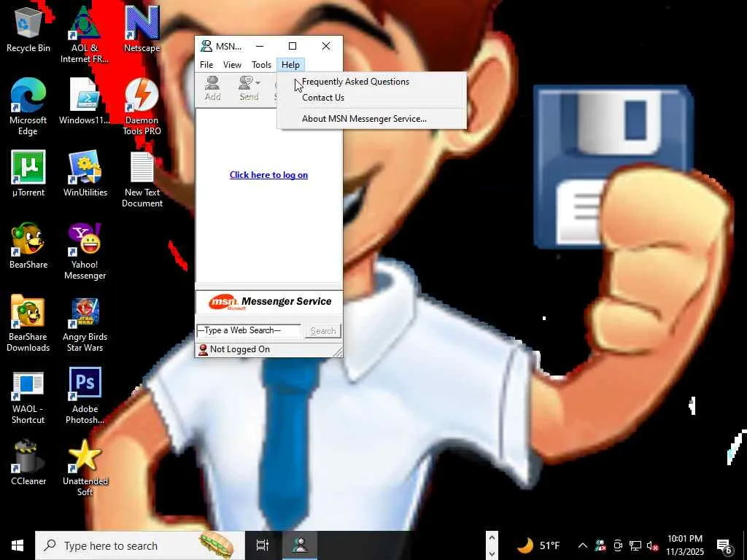Click the taskbar scroll down arrow
Screen dimensions: 747x560
tap(492, 554)
